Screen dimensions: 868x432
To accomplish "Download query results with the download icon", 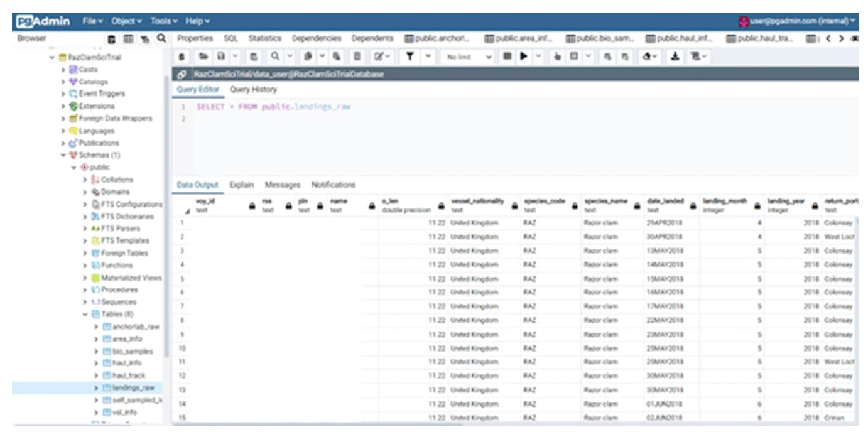I will [x=675, y=56].
